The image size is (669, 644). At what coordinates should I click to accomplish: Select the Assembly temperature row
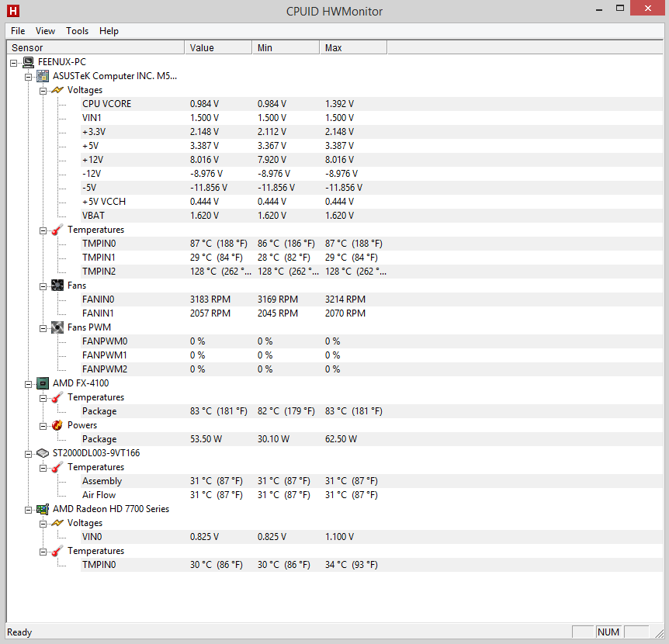point(372,481)
